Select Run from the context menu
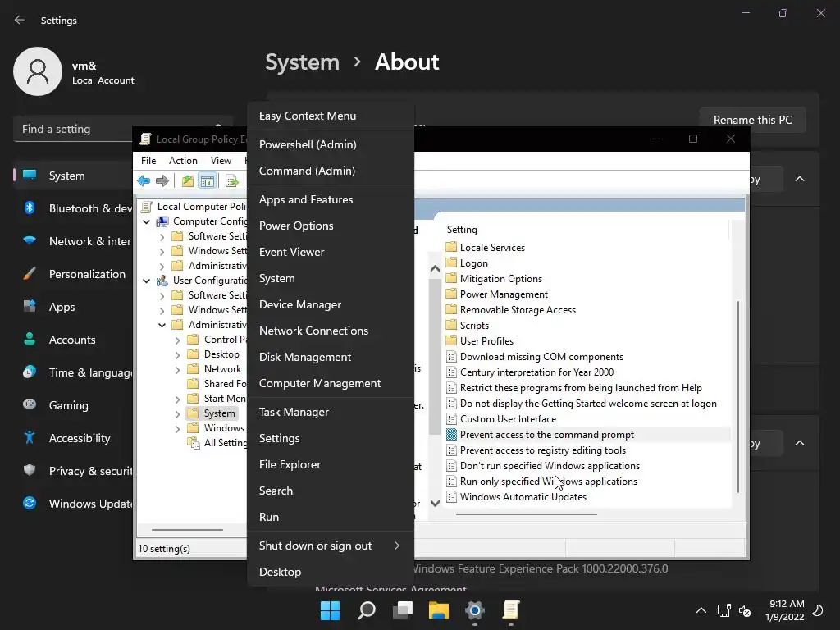This screenshot has height=630, width=840. (330, 517)
